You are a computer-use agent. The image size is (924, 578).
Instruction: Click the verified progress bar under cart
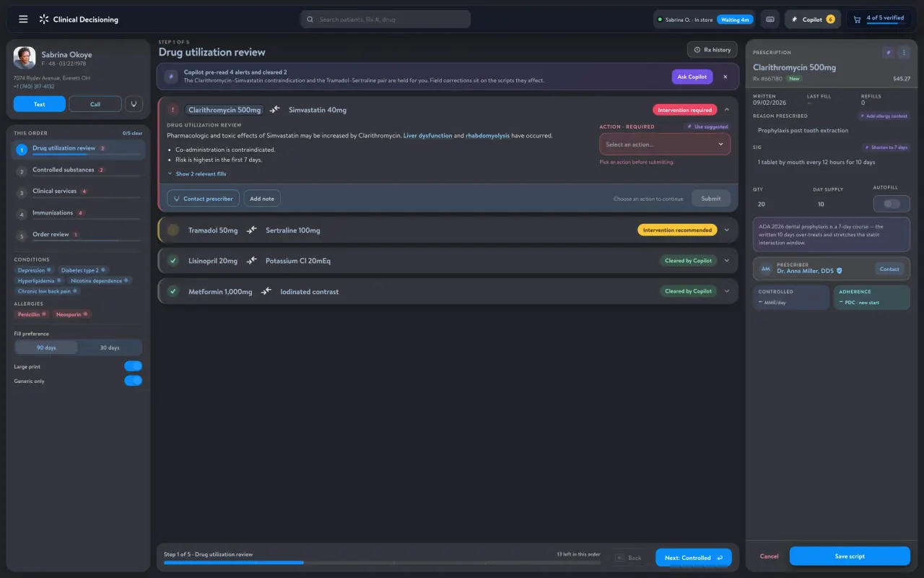point(885,24)
